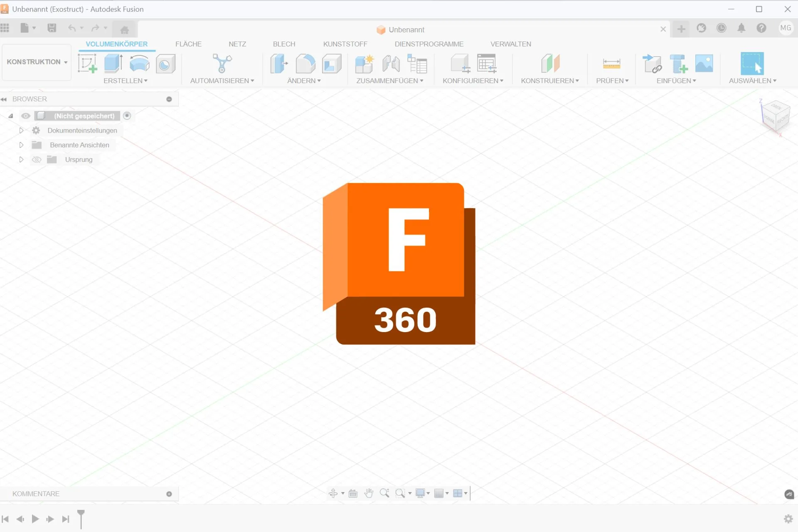
Task: Undo the last action
Action: [72, 28]
